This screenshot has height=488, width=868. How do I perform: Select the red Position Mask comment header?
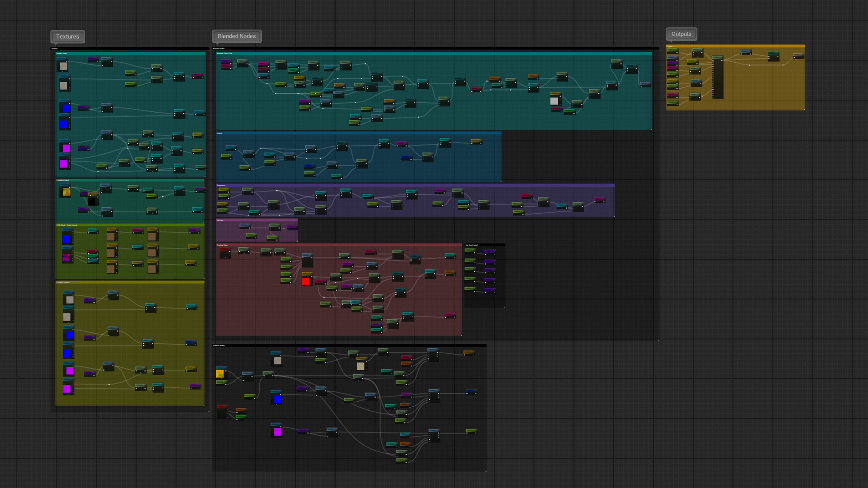point(339,245)
